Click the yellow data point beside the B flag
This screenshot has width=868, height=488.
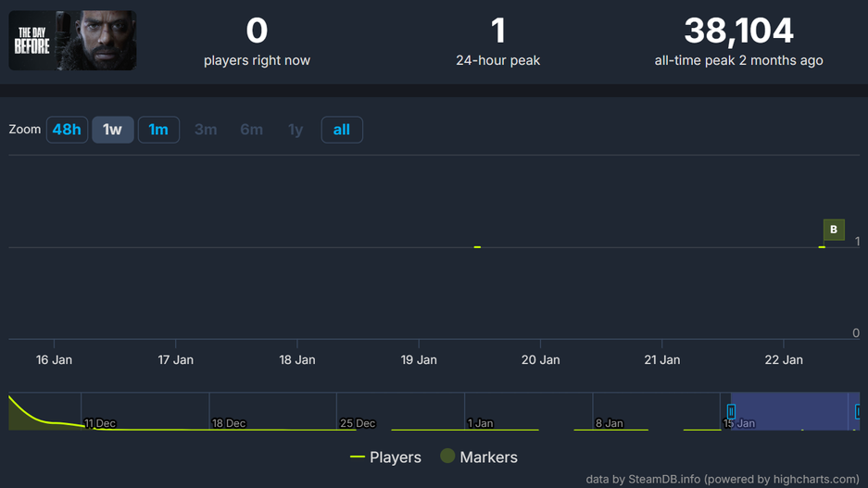[x=822, y=247]
